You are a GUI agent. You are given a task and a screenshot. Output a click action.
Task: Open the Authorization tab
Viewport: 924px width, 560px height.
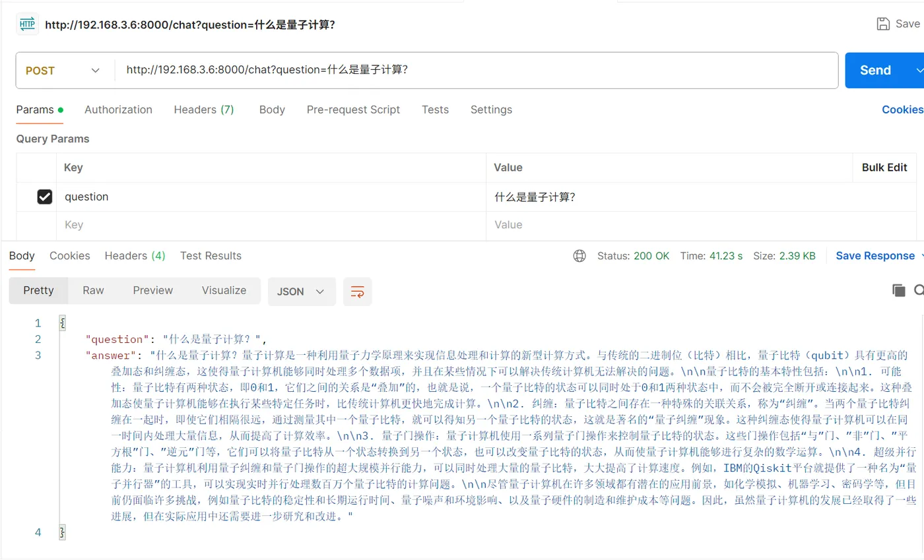(118, 110)
